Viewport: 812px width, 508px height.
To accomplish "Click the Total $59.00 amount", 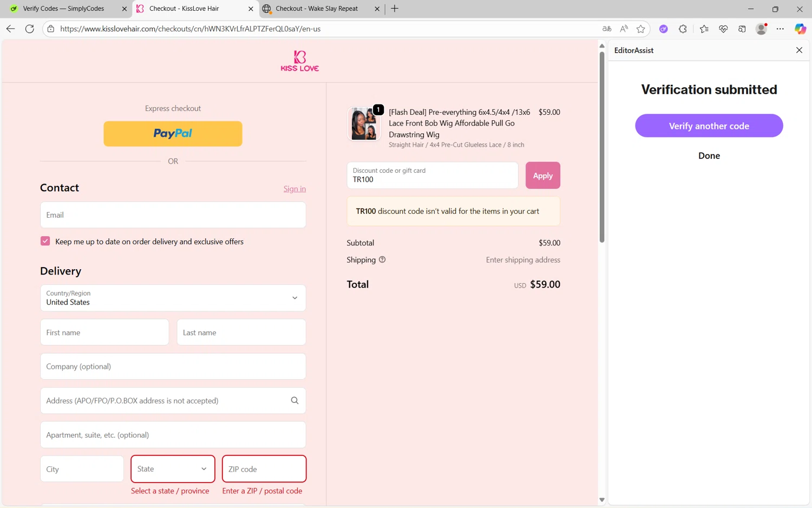I will pyautogui.click(x=545, y=284).
